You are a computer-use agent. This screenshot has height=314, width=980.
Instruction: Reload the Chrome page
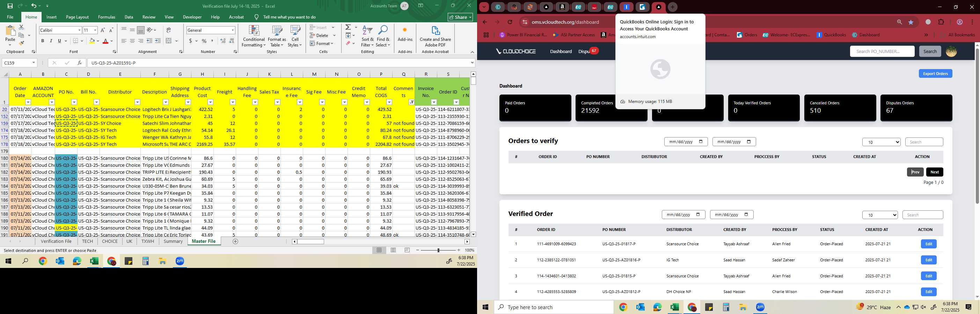510,22
